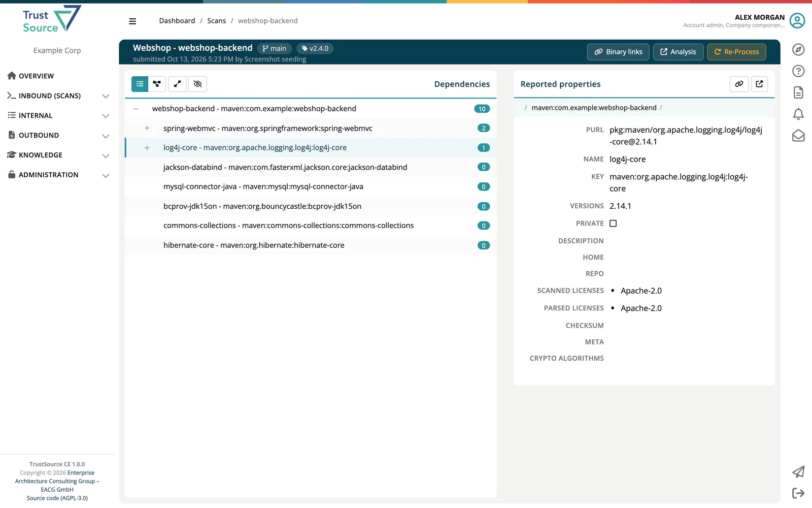Click the Re-Process button
Viewport: 812px width, 508px height.
click(736, 52)
